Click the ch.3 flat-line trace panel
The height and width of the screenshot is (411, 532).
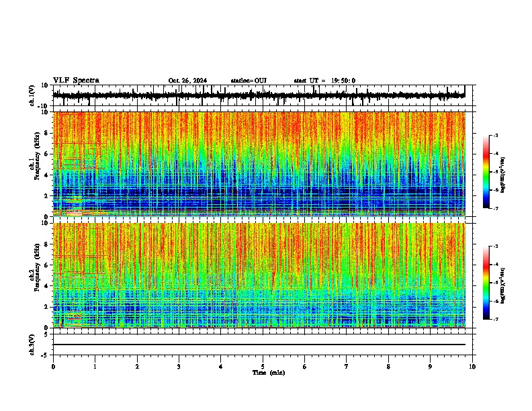(263, 345)
